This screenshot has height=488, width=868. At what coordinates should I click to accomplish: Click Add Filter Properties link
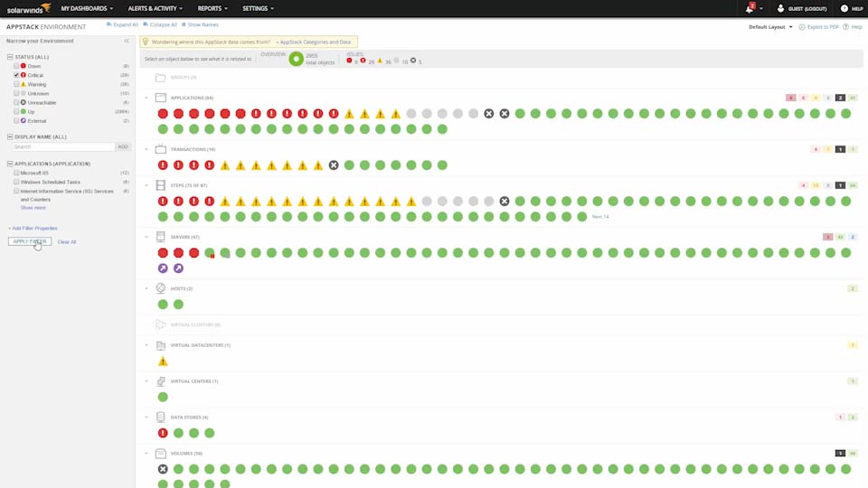coord(33,228)
